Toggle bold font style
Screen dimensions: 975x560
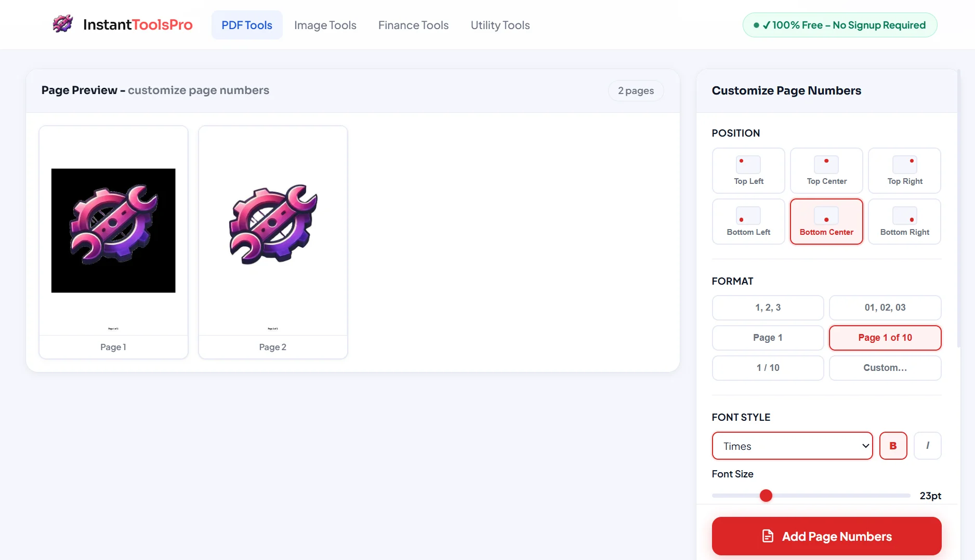click(893, 446)
